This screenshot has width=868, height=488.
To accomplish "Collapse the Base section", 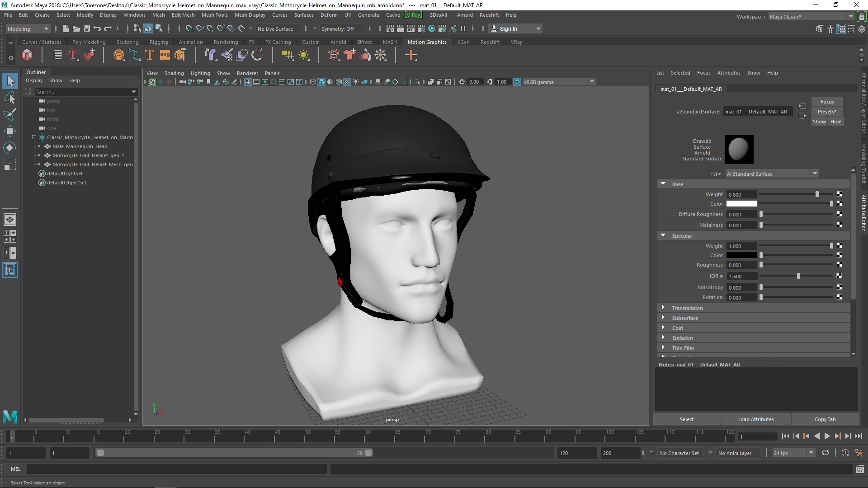I will tap(663, 184).
